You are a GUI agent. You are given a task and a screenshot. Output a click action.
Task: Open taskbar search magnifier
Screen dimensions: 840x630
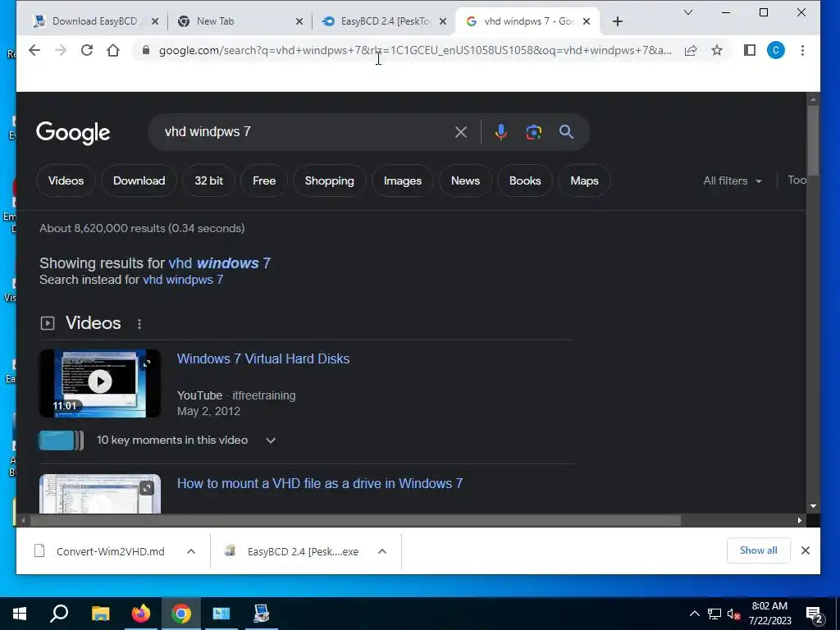(59, 614)
